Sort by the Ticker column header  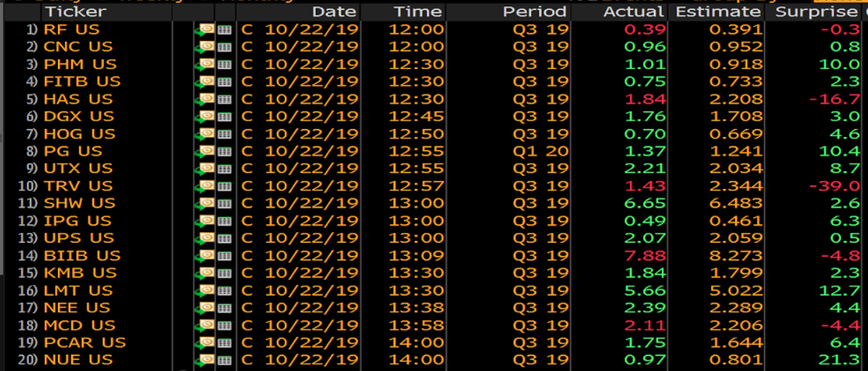point(75,12)
